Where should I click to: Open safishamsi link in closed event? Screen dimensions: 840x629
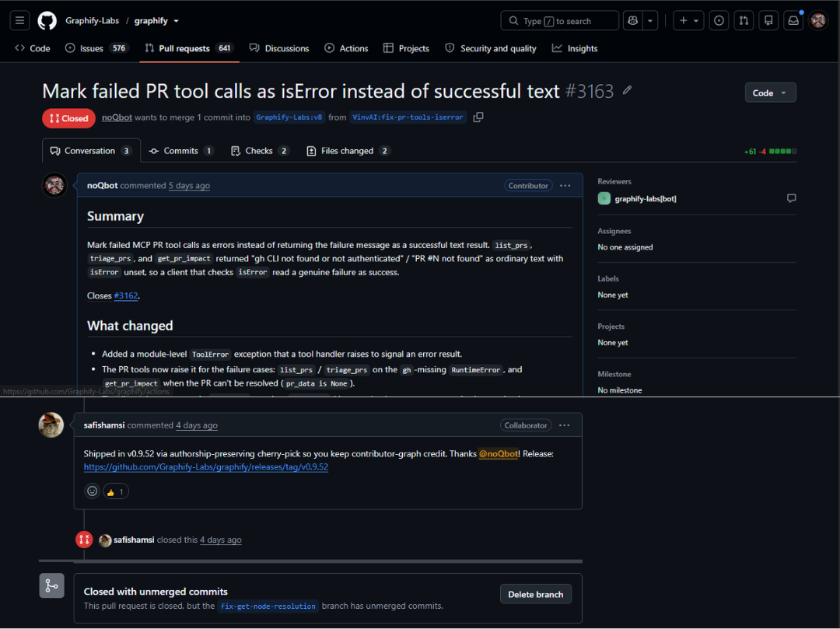134,540
